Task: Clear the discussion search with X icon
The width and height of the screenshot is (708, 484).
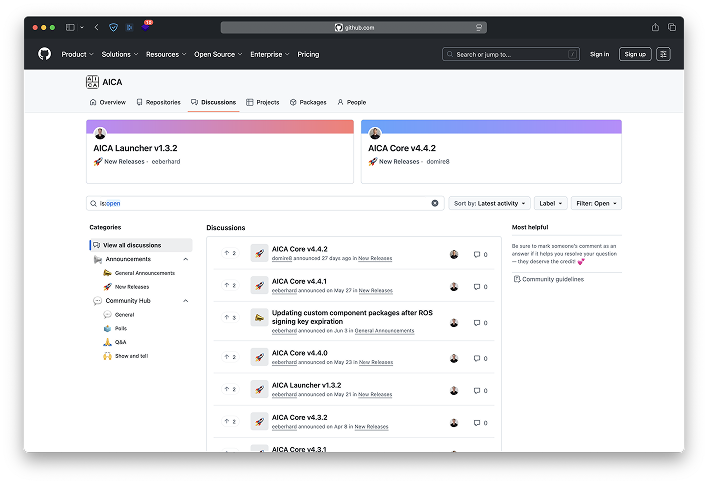Action: (x=435, y=203)
